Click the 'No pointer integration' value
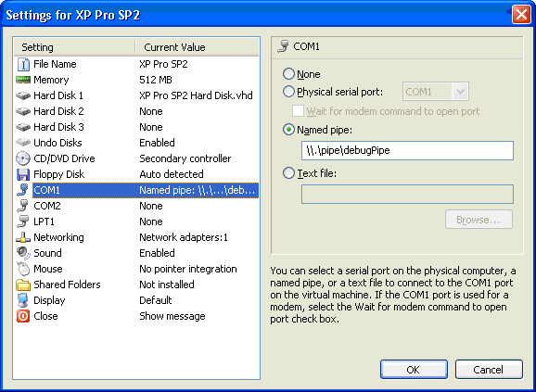This screenshot has width=536, height=392. pyautogui.click(x=188, y=269)
